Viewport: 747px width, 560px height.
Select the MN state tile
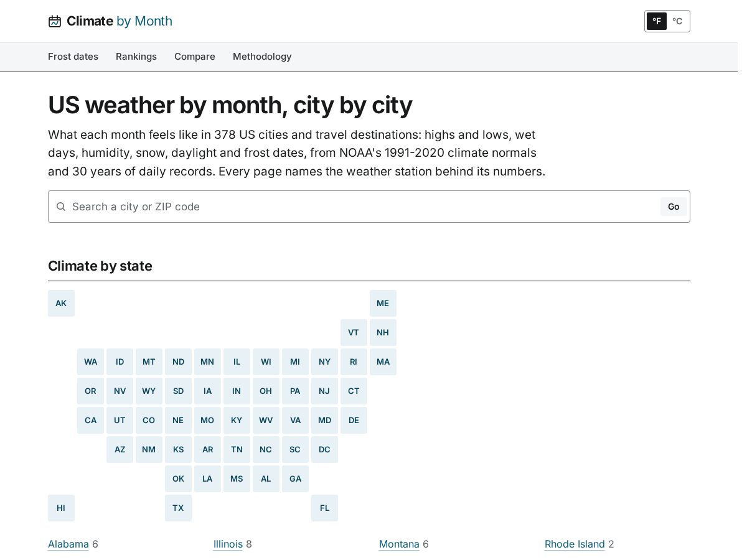pos(207,362)
